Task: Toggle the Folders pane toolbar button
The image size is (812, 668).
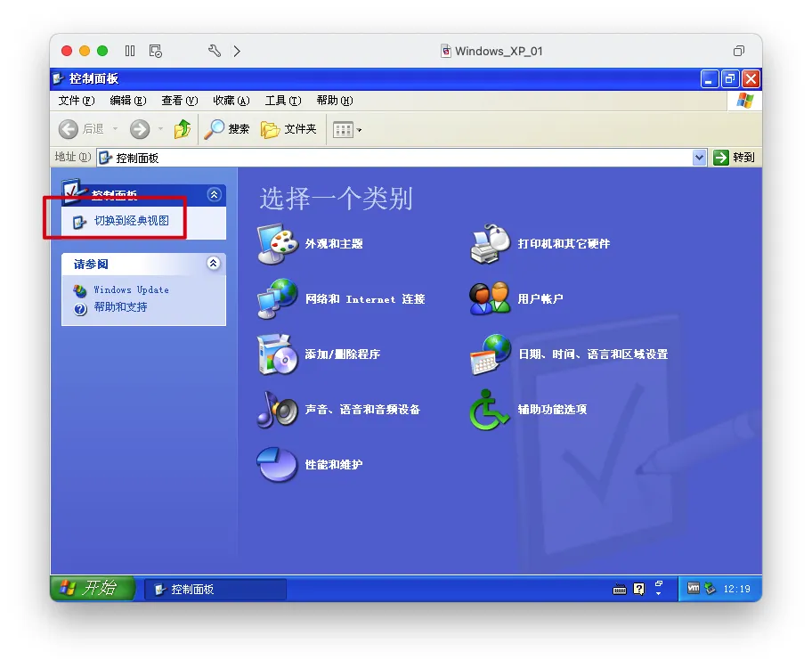Action: click(288, 129)
